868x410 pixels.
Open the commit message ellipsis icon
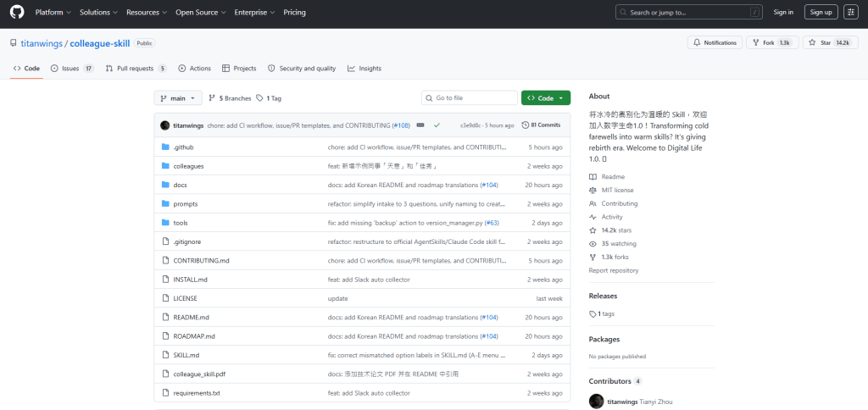coord(420,125)
